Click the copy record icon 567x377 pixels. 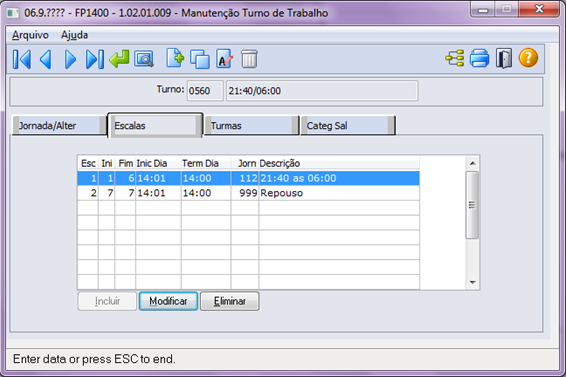point(200,59)
